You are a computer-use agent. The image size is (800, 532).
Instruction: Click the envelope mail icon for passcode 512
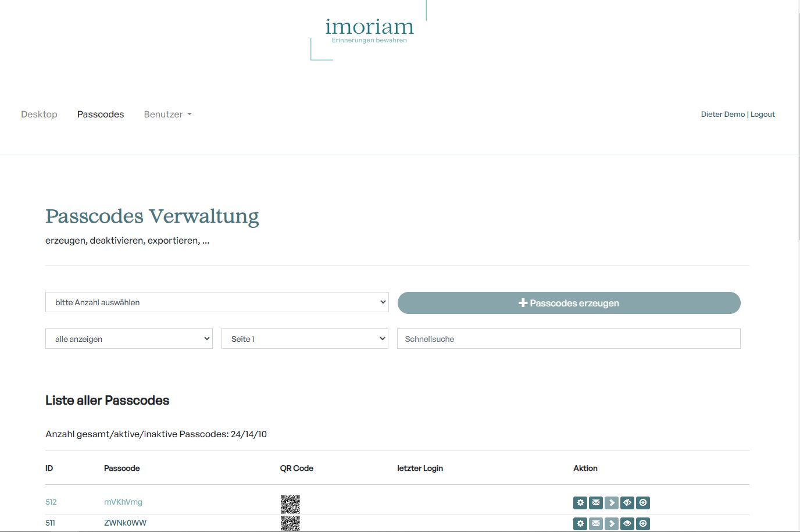(595, 502)
